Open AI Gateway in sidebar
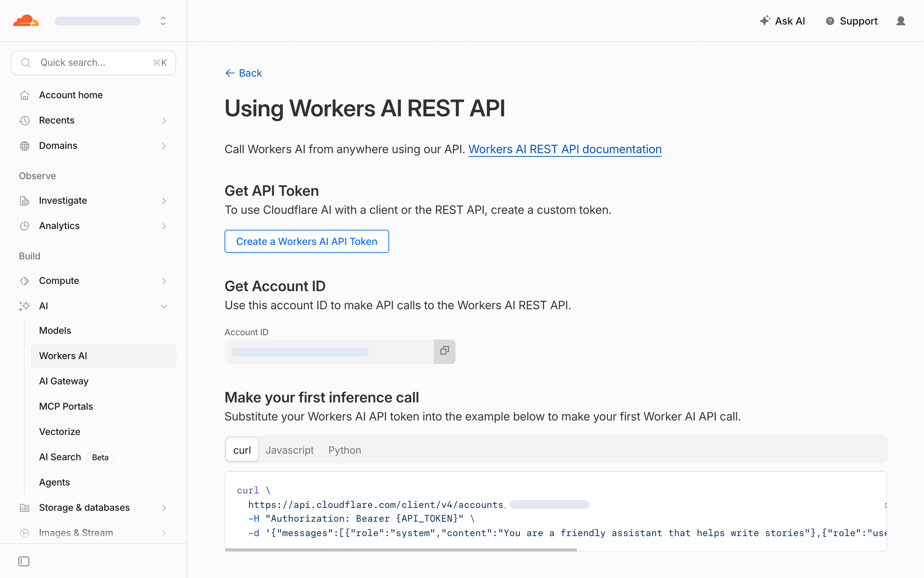Image resolution: width=924 pixels, height=578 pixels. point(104,381)
